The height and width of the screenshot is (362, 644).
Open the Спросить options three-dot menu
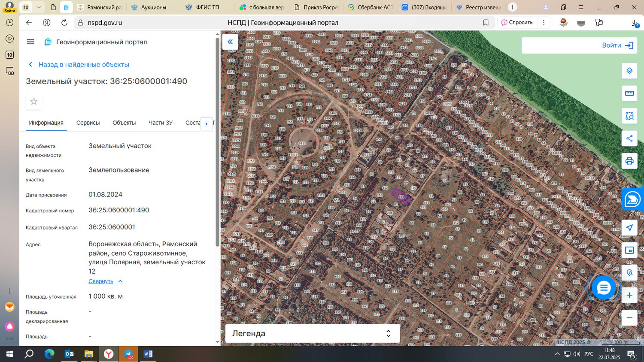[x=544, y=23]
